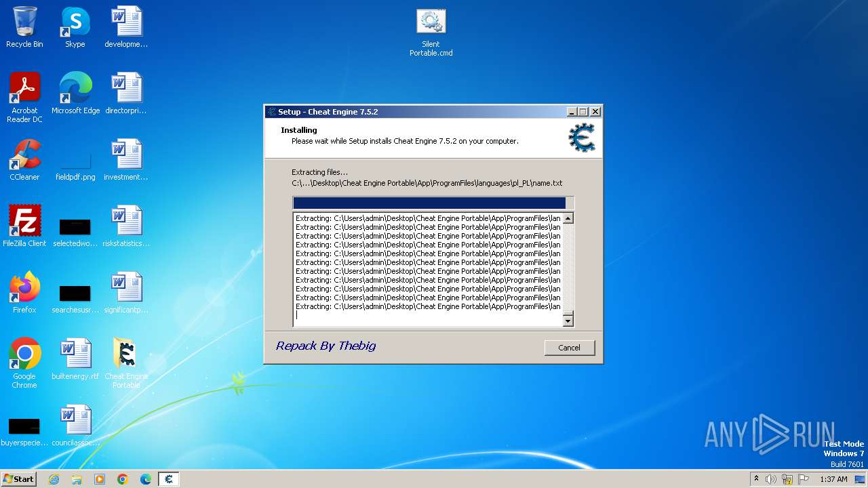Click the 1:37 AM taskbar clock
Image resolution: width=868 pixels, height=488 pixels.
tap(833, 479)
